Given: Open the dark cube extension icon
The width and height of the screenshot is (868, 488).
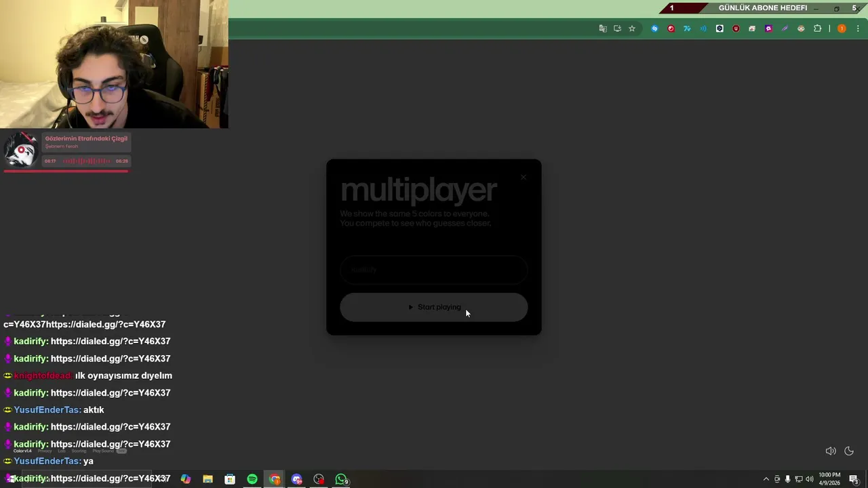Looking at the screenshot, I should tap(719, 28).
